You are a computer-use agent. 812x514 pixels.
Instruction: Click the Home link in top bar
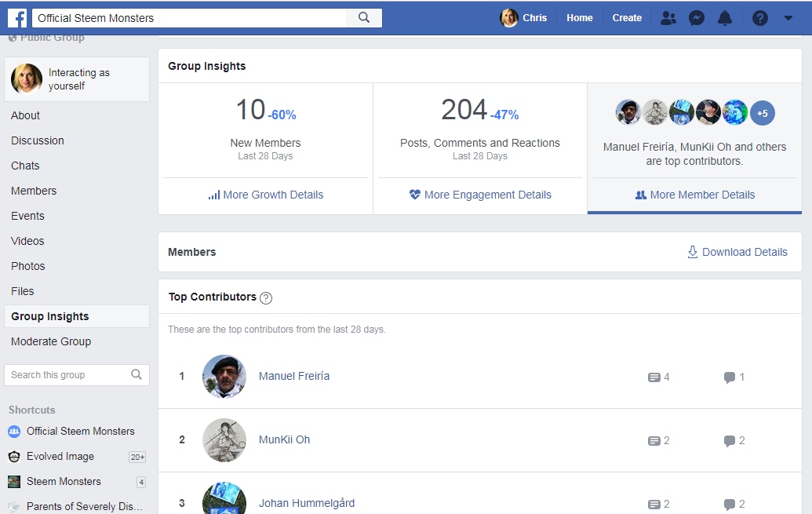click(580, 18)
